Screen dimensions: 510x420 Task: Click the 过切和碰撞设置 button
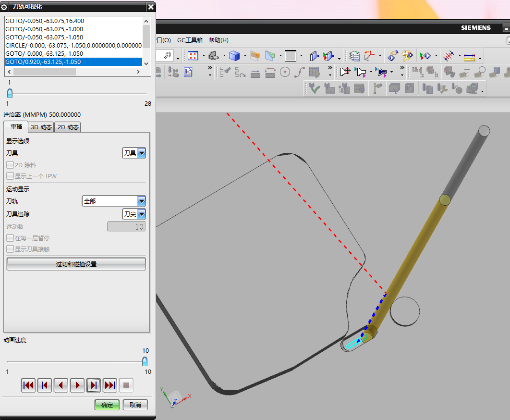[76, 264]
